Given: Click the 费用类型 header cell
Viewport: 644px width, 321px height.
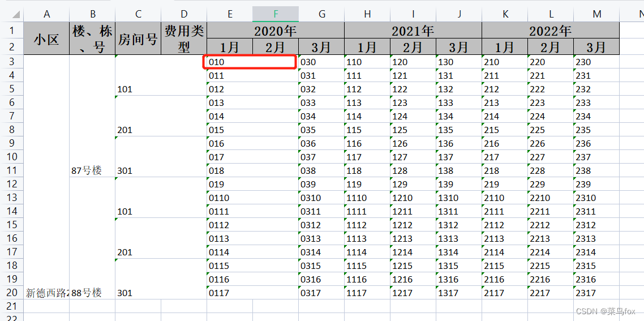Looking at the screenshot, I should coord(184,38).
